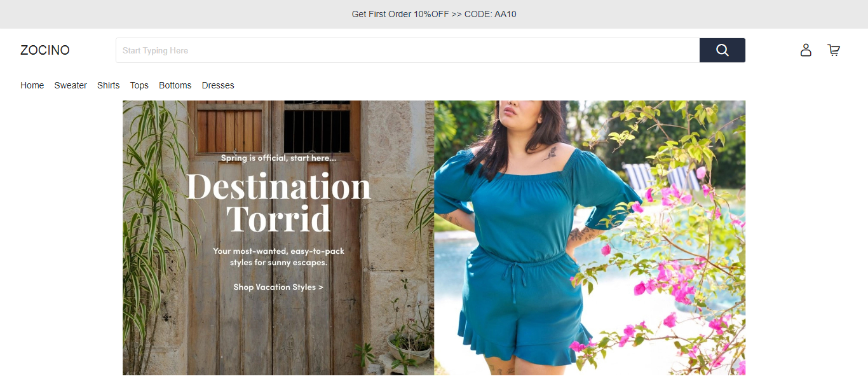Browse the Tops category

tap(139, 85)
